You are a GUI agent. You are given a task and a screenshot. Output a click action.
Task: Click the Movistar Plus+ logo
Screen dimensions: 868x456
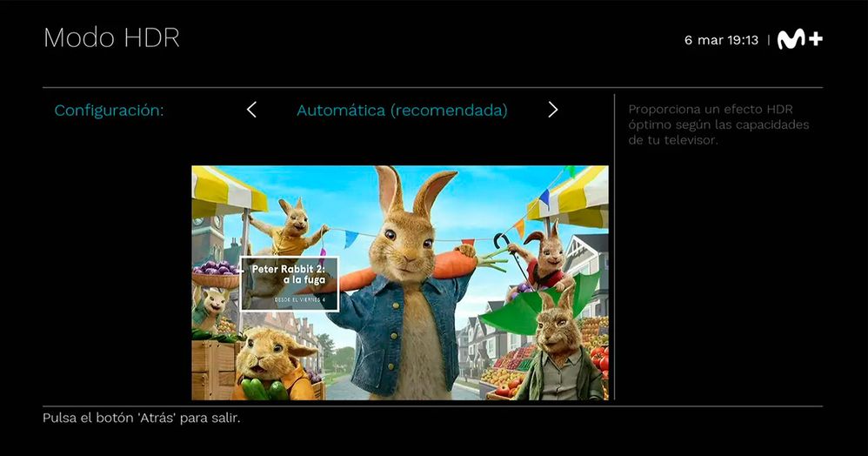pyautogui.click(x=800, y=39)
